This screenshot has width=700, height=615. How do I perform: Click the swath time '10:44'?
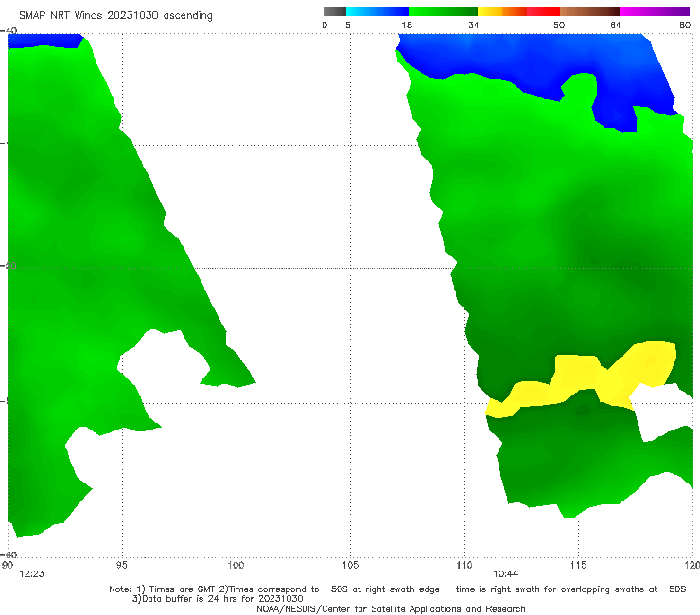(505, 574)
